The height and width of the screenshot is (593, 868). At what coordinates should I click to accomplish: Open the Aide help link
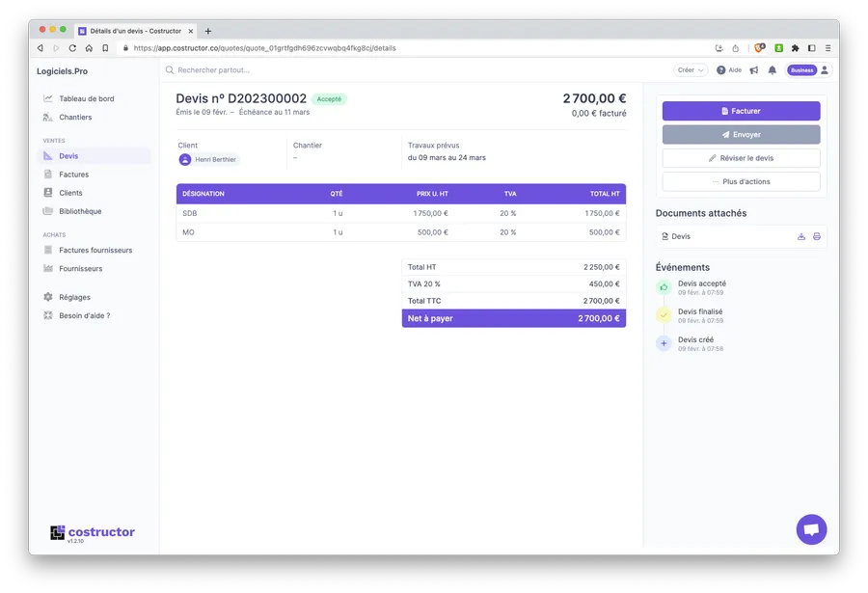729,70
